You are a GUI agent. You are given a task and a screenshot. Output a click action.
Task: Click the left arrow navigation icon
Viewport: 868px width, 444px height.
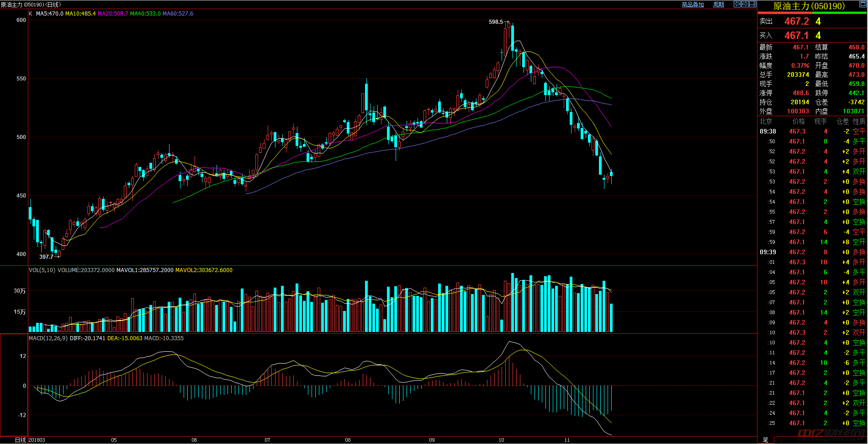point(737,4)
